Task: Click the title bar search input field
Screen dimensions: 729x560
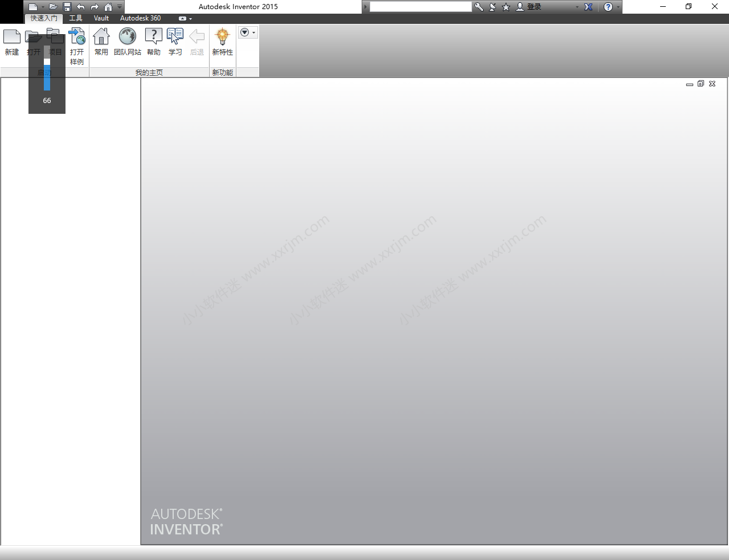Action: (421, 7)
